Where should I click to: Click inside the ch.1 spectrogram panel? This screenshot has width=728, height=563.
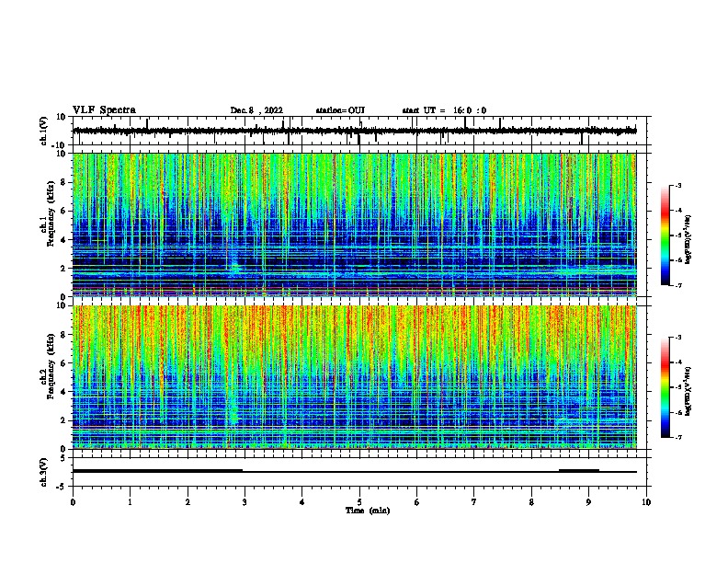(x=354, y=224)
